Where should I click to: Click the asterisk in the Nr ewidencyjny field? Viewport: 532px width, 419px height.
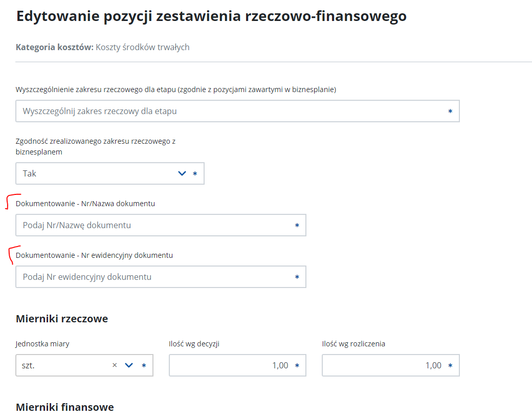pyautogui.click(x=297, y=277)
